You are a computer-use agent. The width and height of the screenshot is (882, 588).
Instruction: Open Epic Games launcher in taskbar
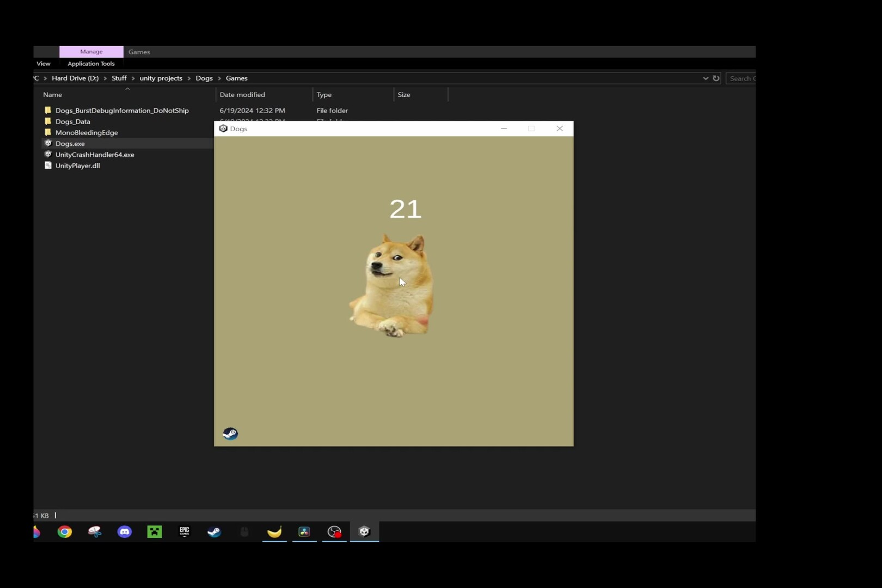pos(185,532)
